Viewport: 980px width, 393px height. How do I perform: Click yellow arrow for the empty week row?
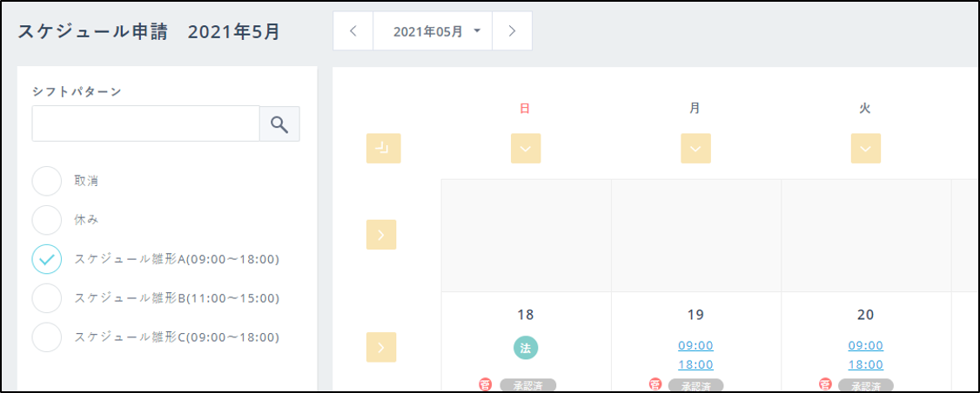(x=381, y=235)
